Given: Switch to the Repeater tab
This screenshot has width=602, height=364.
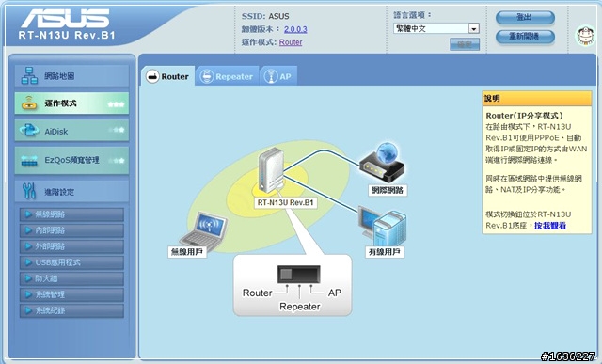Looking at the screenshot, I should point(228,76).
